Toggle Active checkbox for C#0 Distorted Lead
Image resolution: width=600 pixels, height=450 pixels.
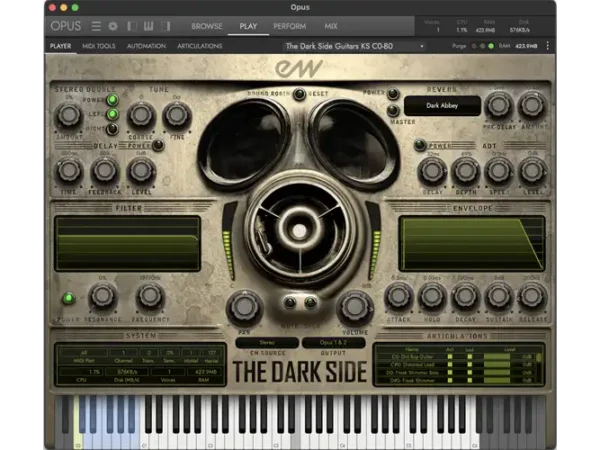point(450,364)
